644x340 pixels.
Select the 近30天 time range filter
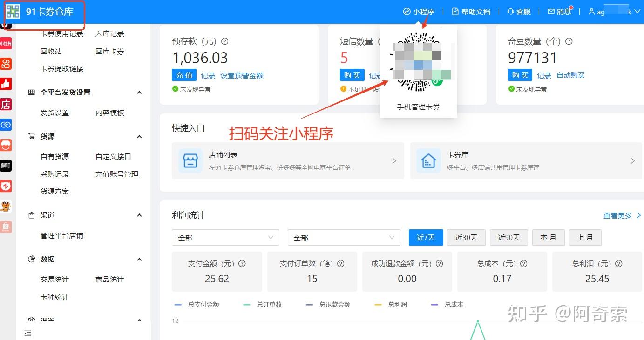point(466,237)
